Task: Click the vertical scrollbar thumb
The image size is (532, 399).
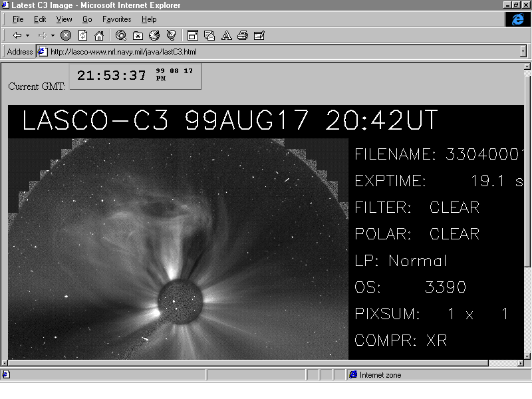Action: pos(527,172)
